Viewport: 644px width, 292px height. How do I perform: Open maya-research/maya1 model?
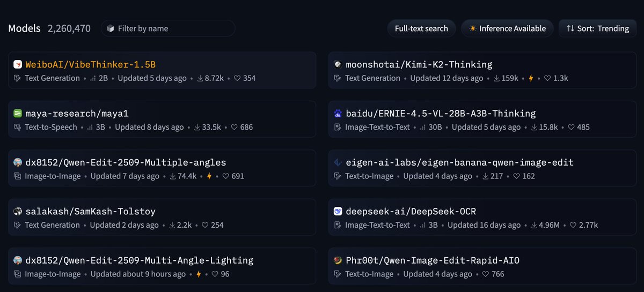(77, 114)
